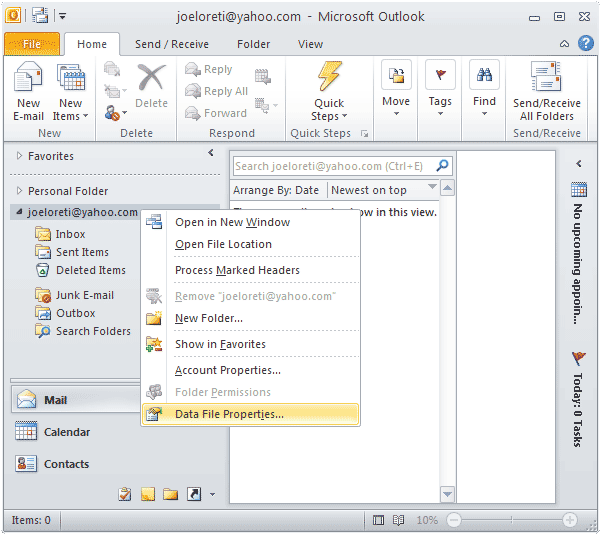
Task: Expand the Favorites section
Action: tap(19, 157)
